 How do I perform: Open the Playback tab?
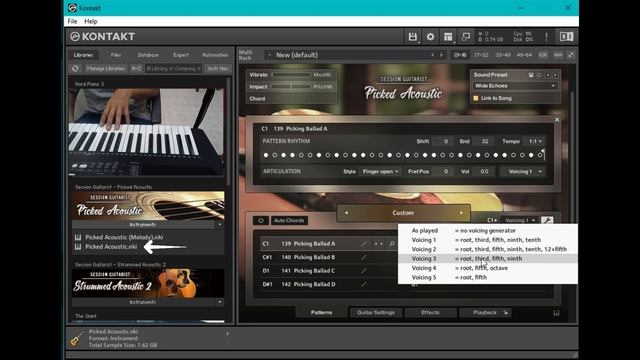pyautogui.click(x=485, y=313)
